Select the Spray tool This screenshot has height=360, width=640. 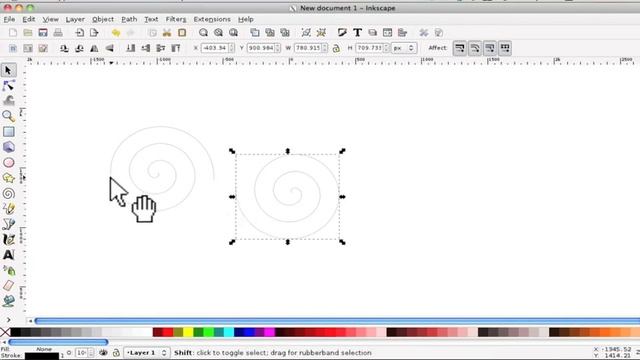[9, 270]
